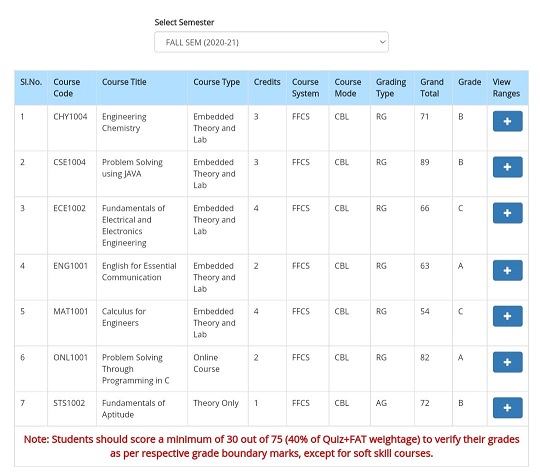Click the Grade column header
540x473 pixels.
(x=469, y=82)
